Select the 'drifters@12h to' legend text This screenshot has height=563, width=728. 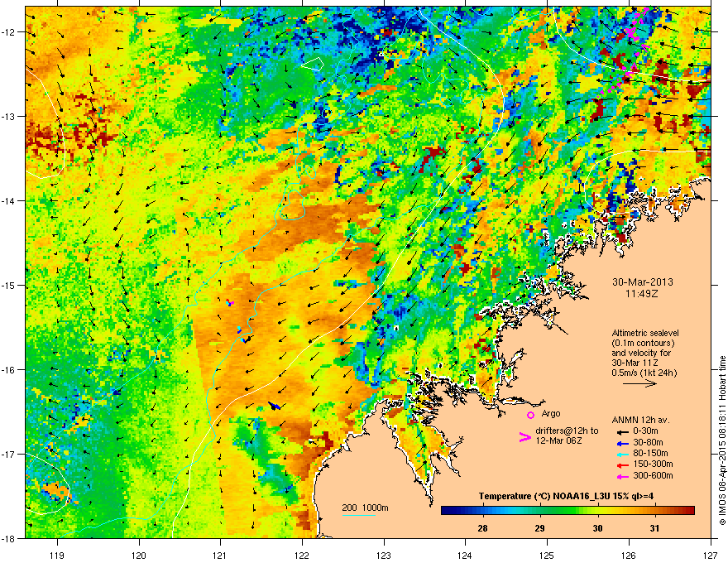click(x=567, y=431)
